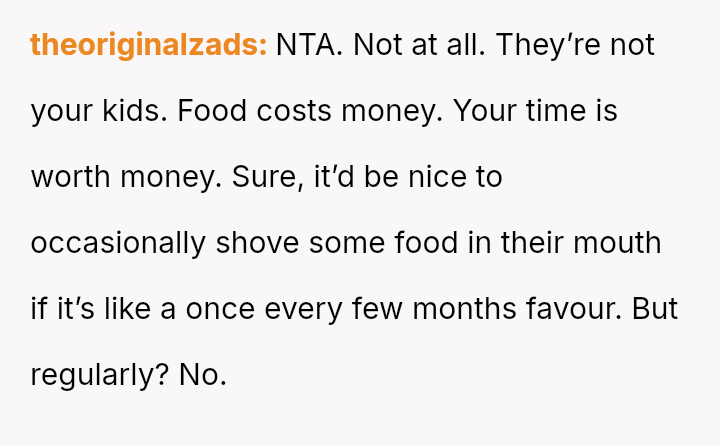The image size is (720, 446).
Task: Click the final "No." in the comment
Action: 203,375
